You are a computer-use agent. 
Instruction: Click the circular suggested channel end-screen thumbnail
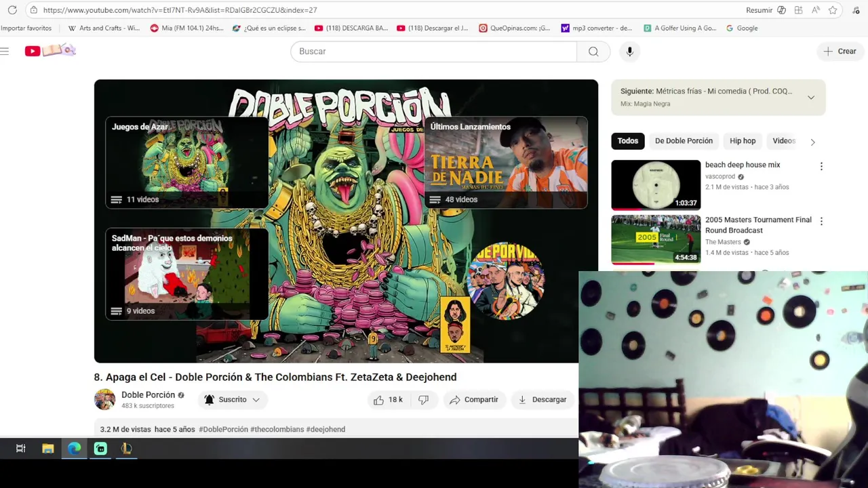click(506, 280)
